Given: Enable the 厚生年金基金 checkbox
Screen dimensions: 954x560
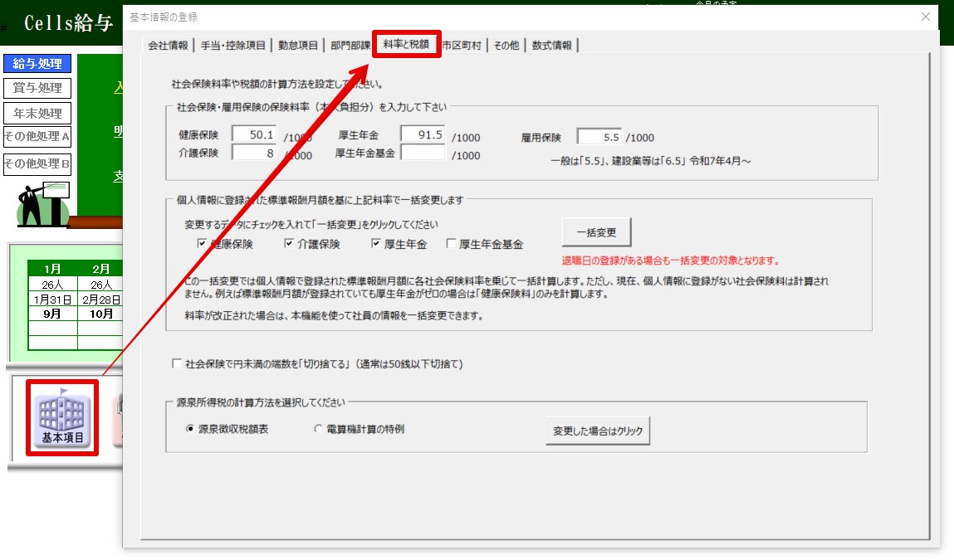Looking at the screenshot, I should pos(451,244).
